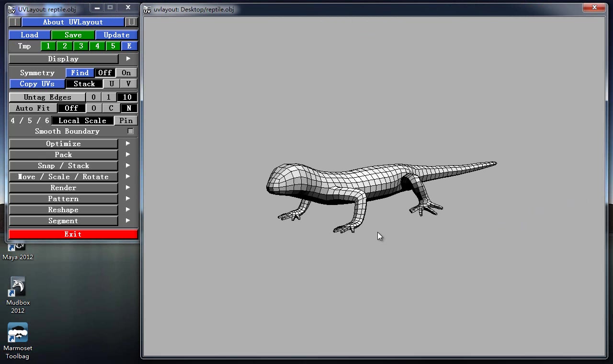Set Auto Fit to Off
This screenshot has width=613, height=364.
pyautogui.click(x=71, y=108)
